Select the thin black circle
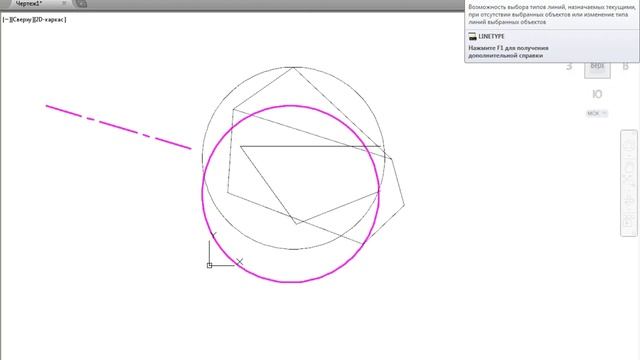This screenshot has height=360, width=640. tap(293, 249)
